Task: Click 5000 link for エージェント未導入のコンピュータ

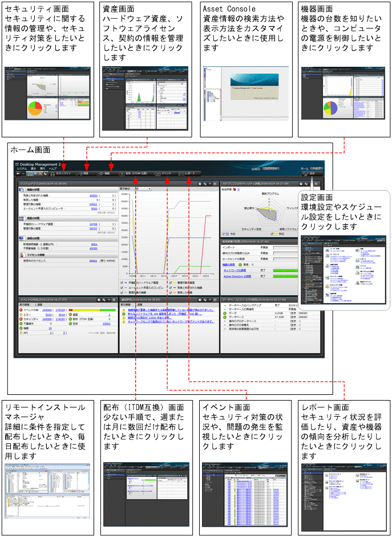Action: 94,208
